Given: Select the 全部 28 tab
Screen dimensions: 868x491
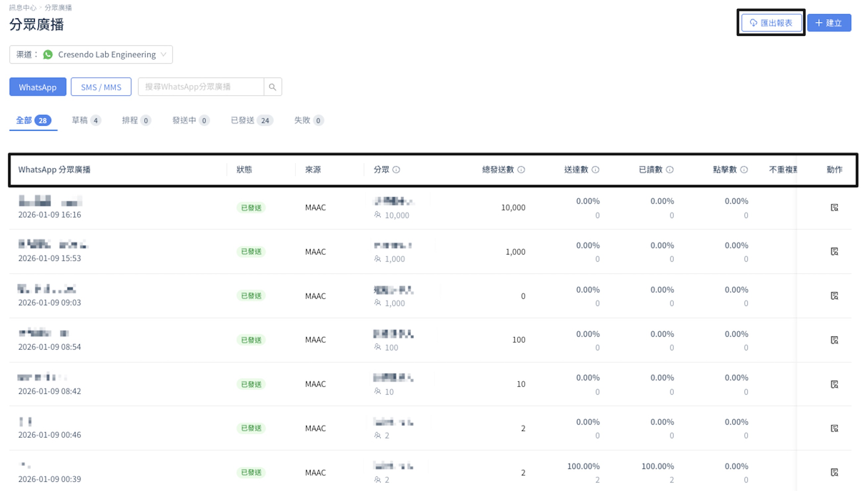Looking at the screenshot, I should (33, 120).
